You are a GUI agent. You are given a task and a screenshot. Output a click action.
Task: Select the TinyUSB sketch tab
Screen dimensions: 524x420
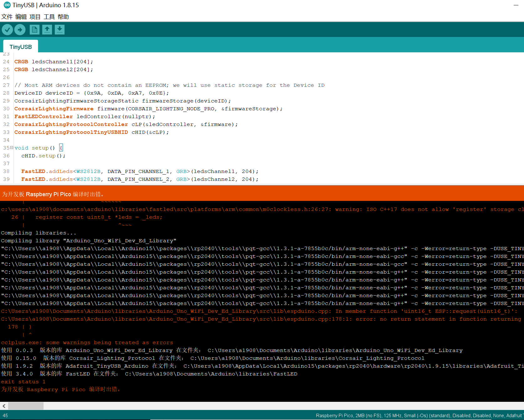point(20,46)
